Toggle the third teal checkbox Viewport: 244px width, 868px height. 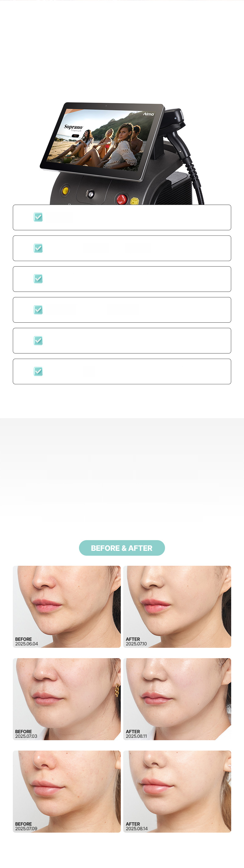coord(38,279)
